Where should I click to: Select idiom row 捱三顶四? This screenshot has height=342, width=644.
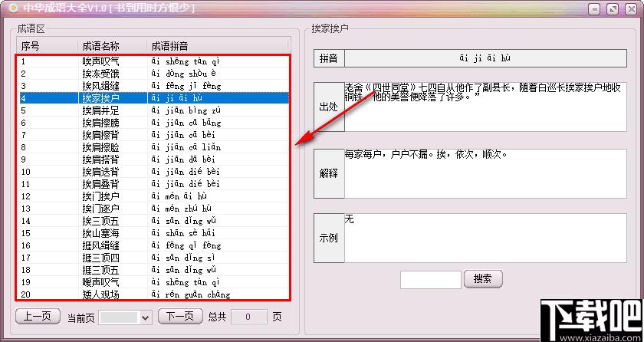pyautogui.click(x=153, y=258)
